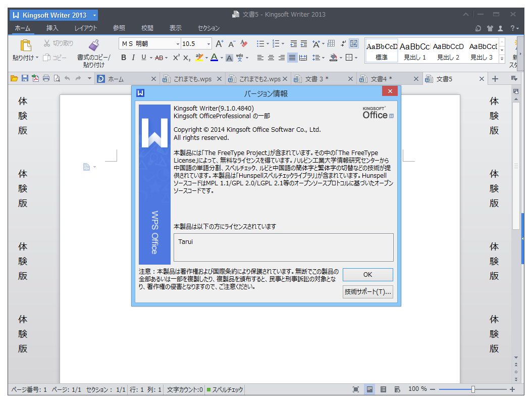532x403 pixels.
Task: Click the increase font size icon
Action: (219, 43)
